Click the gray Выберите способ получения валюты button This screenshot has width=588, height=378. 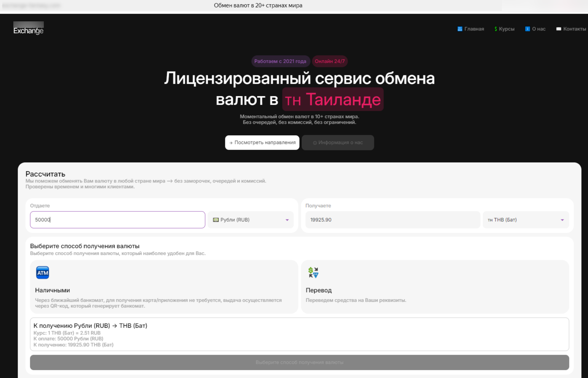[300, 362]
